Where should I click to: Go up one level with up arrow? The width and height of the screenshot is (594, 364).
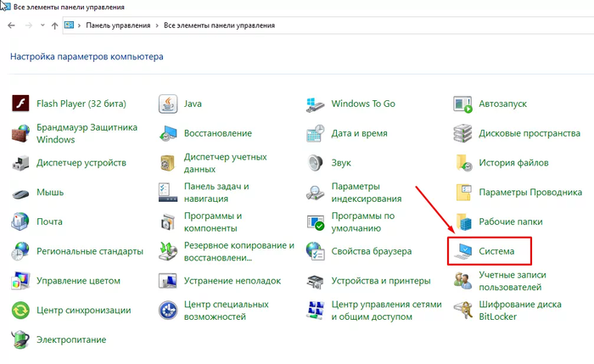click(54, 25)
